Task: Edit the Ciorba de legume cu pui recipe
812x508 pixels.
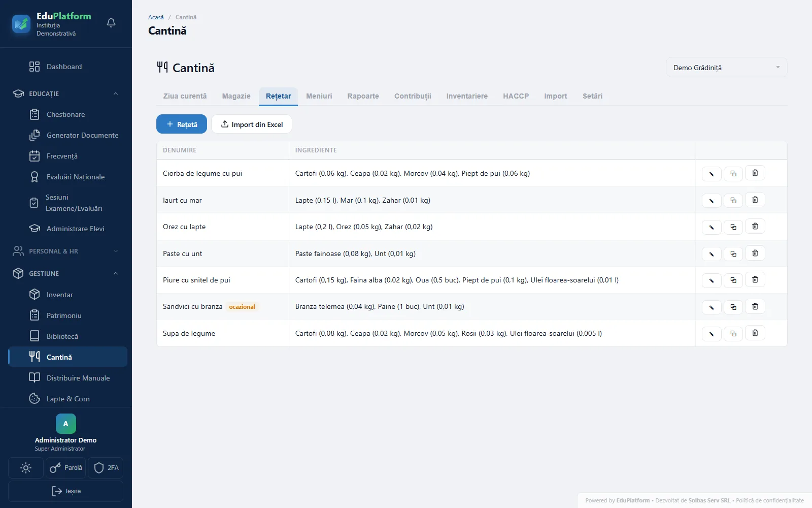Action: pos(712,174)
